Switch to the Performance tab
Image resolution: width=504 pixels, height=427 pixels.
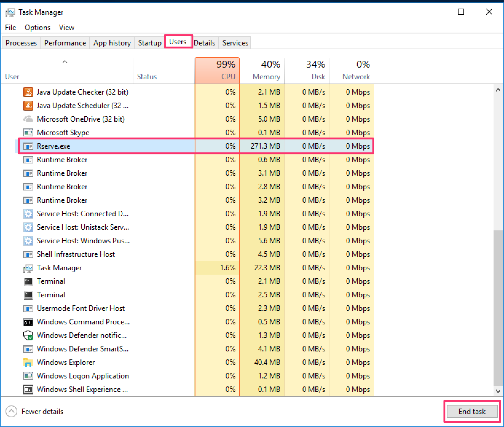[65, 43]
